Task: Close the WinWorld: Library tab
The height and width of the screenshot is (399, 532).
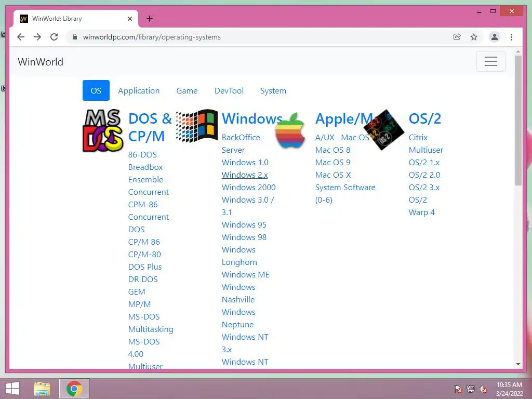Action: point(129,19)
